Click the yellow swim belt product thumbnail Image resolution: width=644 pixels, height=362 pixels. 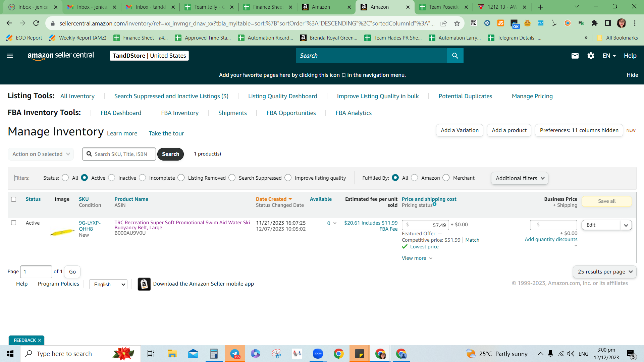pyautogui.click(x=62, y=232)
